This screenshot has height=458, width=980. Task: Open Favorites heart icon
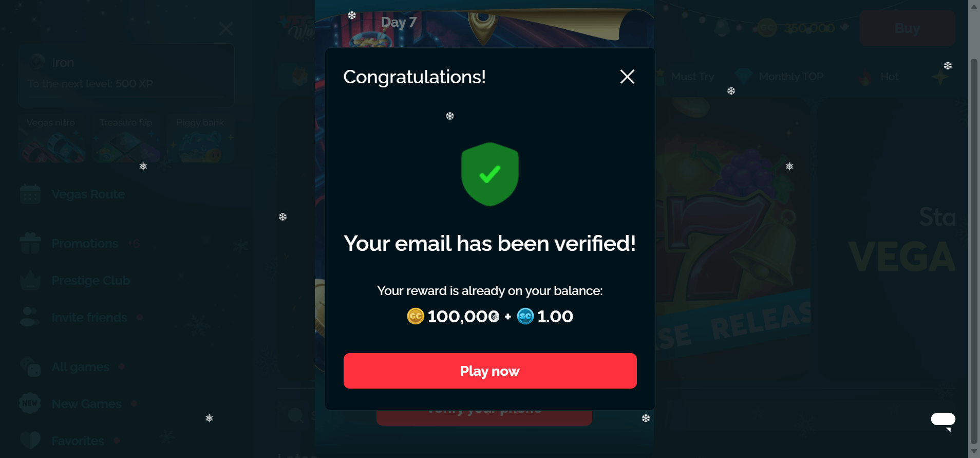point(30,441)
